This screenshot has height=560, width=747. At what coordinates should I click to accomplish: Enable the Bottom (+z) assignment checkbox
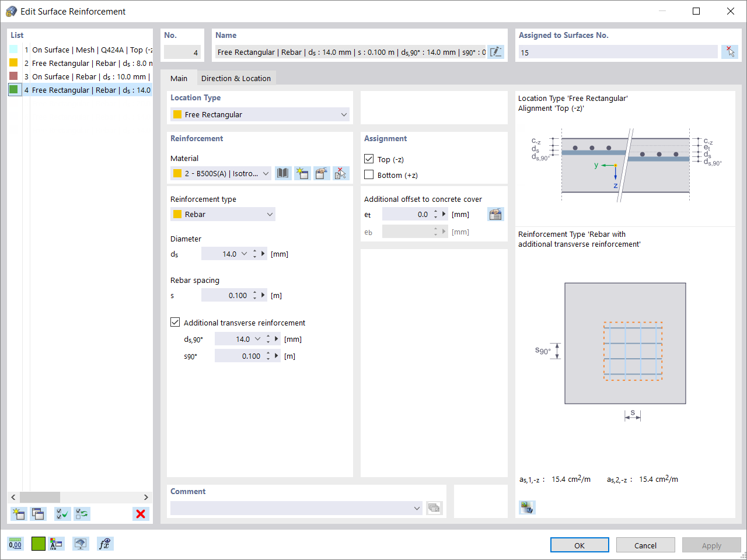point(369,174)
